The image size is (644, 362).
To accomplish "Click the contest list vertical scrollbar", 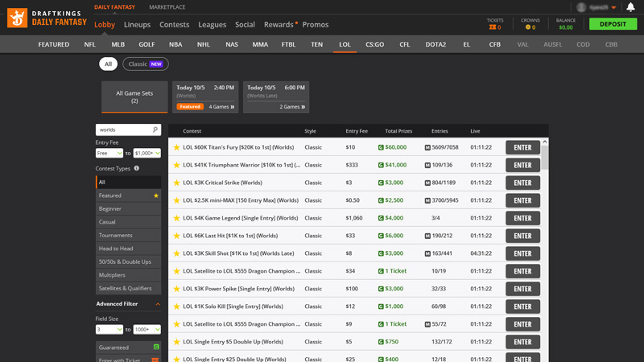I will click(545, 157).
